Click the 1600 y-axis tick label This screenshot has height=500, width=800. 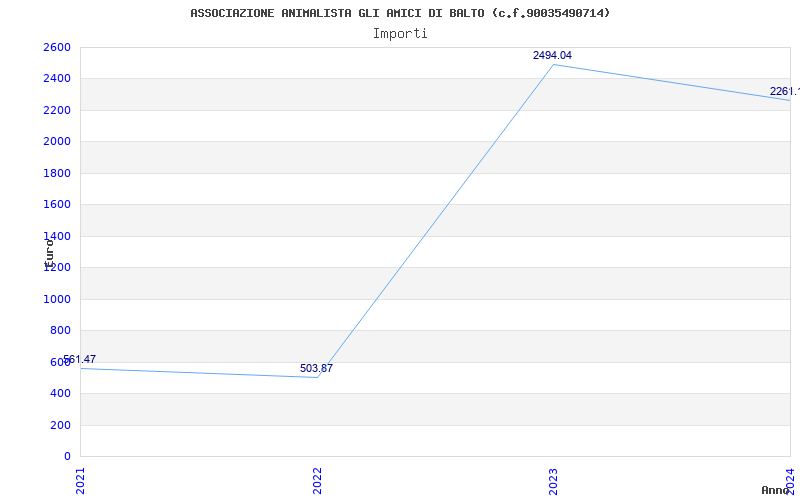coord(57,205)
